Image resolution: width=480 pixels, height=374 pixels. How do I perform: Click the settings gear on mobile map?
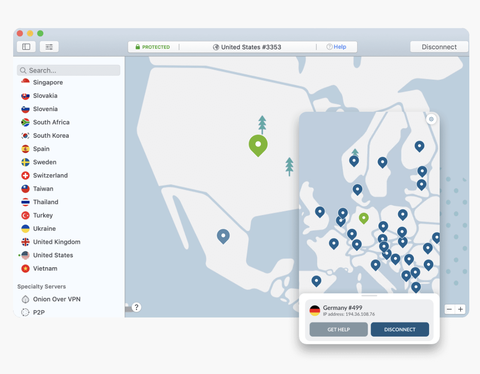pos(431,119)
